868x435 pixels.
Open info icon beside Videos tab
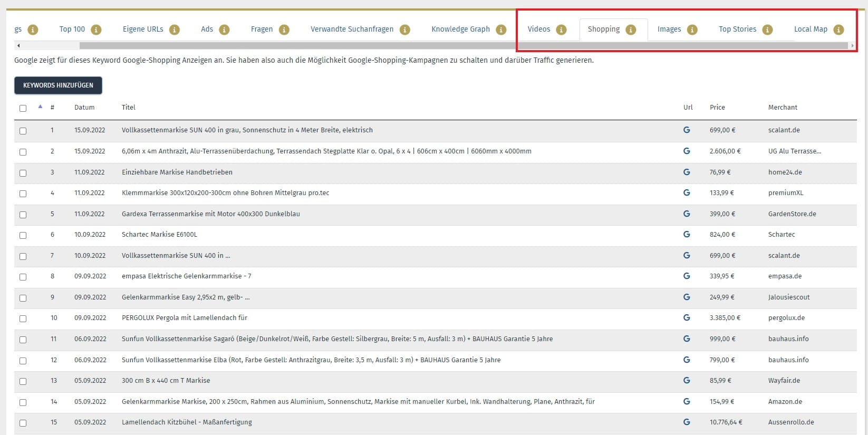pos(562,30)
